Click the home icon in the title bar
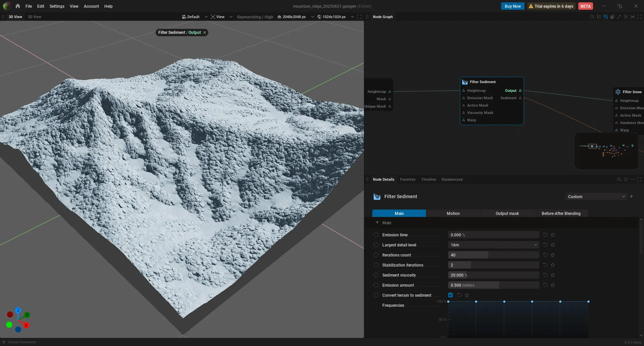644x346 pixels. click(x=18, y=6)
